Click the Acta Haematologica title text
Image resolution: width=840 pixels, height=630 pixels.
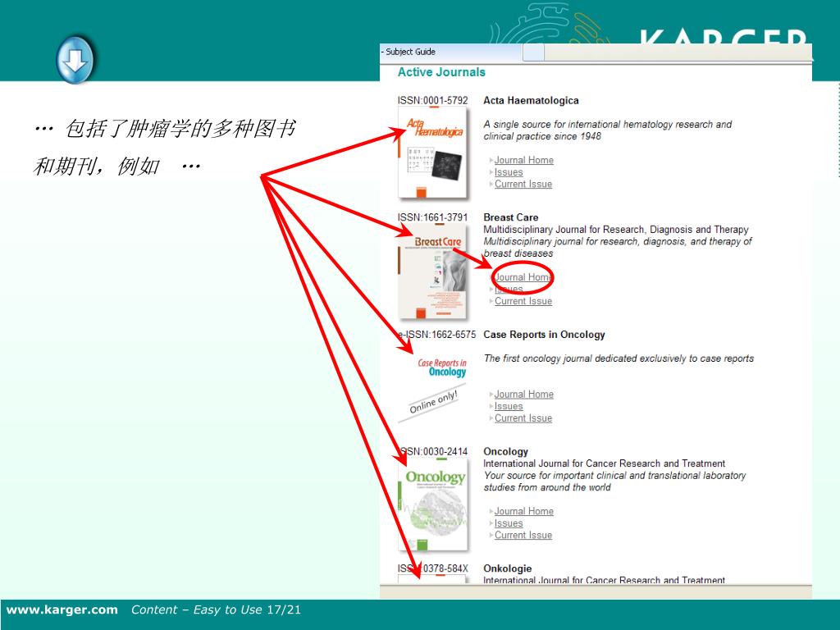click(x=531, y=100)
